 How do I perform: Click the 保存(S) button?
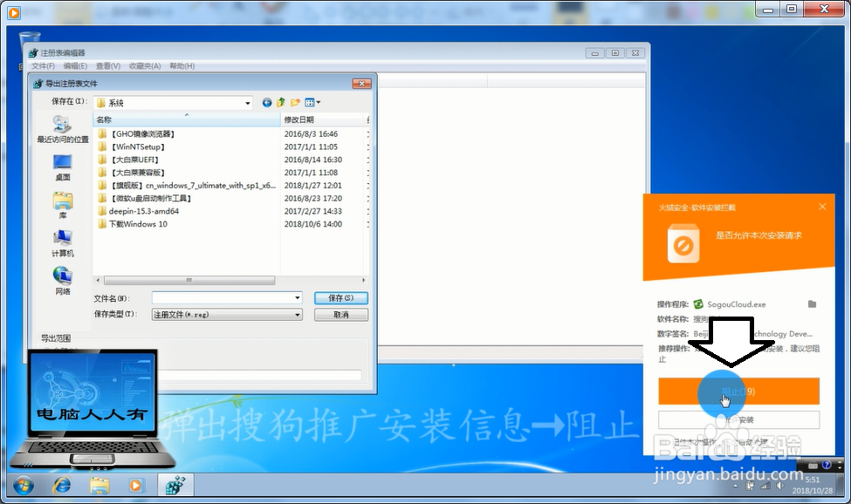click(340, 298)
